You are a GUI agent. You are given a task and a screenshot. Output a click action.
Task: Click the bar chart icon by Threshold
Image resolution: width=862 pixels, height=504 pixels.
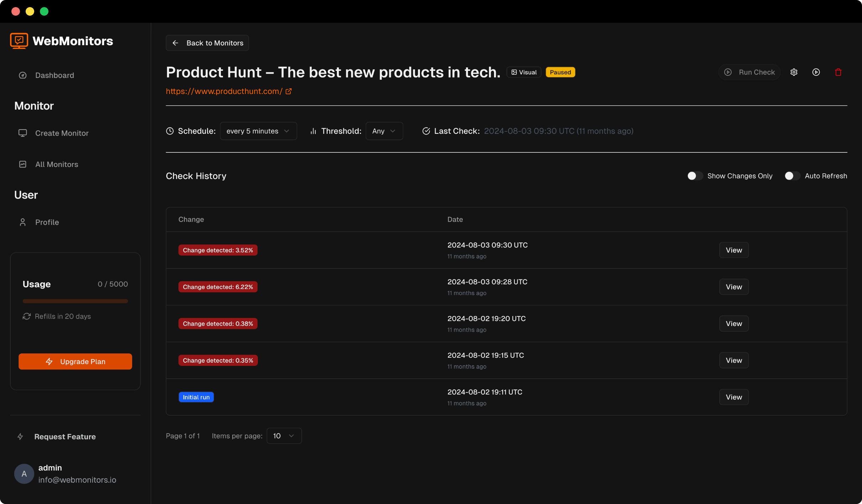coord(313,131)
